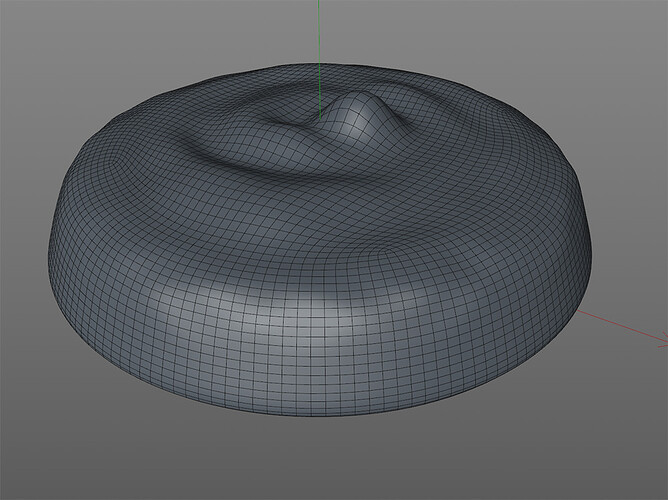Click the red X axis arrow
668x500 pixels.
[623, 326]
